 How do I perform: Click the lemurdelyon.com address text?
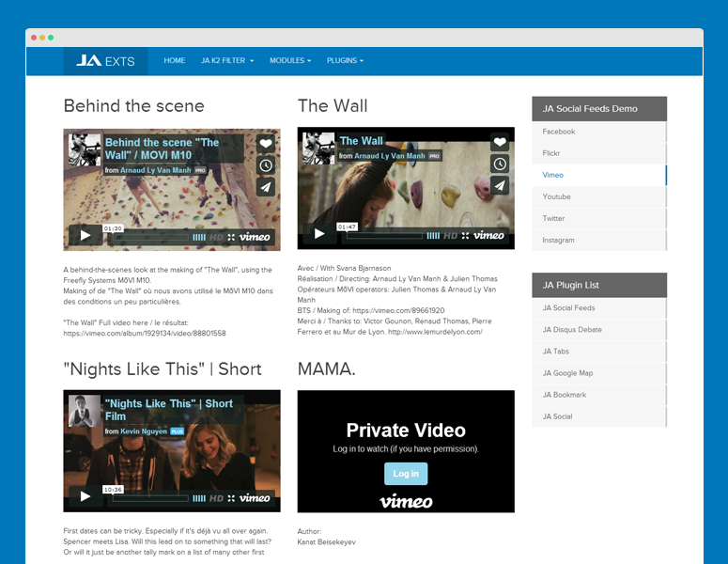[x=435, y=332]
